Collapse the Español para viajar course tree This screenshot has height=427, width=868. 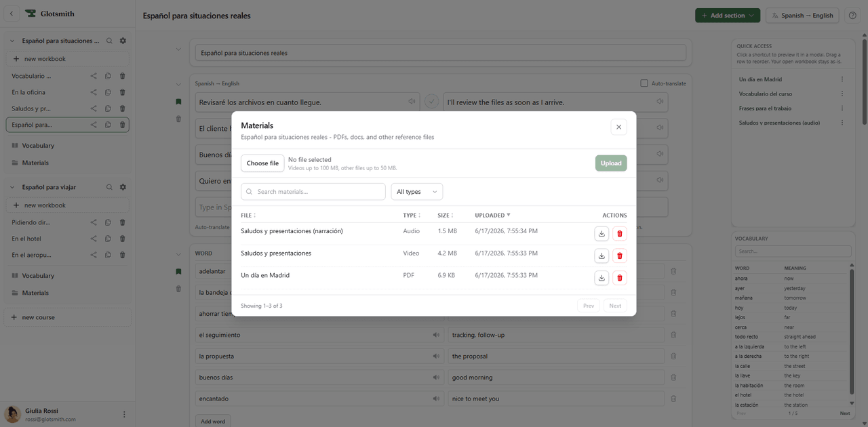coord(12,187)
